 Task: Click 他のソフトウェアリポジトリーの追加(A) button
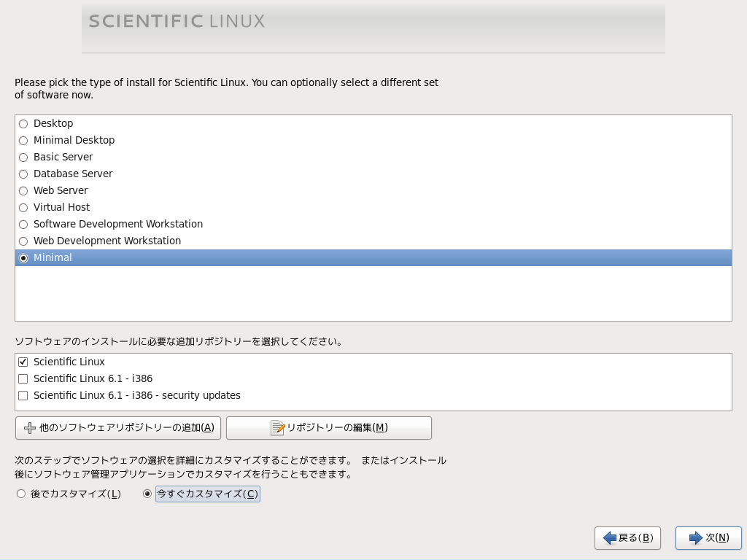[x=118, y=427]
